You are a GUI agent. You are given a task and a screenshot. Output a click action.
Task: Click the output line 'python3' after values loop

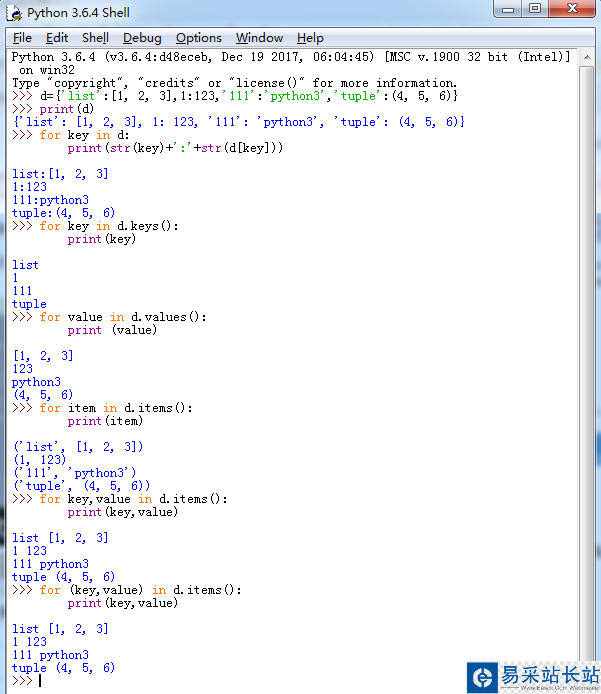[36, 382]
